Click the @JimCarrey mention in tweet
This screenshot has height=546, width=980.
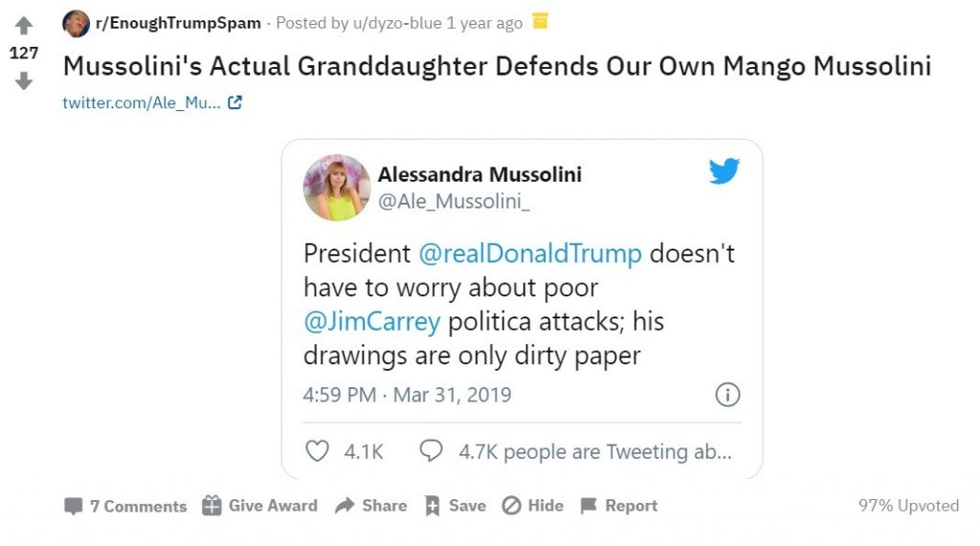click(371, 321)
